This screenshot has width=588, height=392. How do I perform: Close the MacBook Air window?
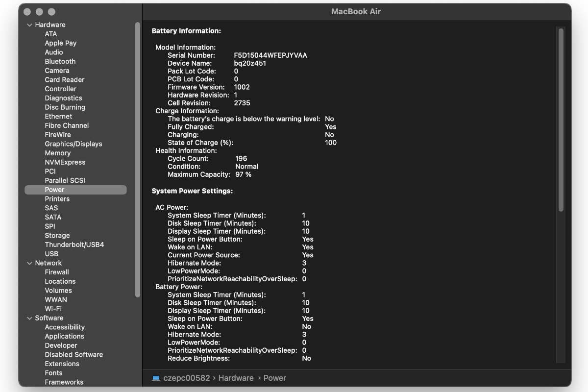point(27,12)
